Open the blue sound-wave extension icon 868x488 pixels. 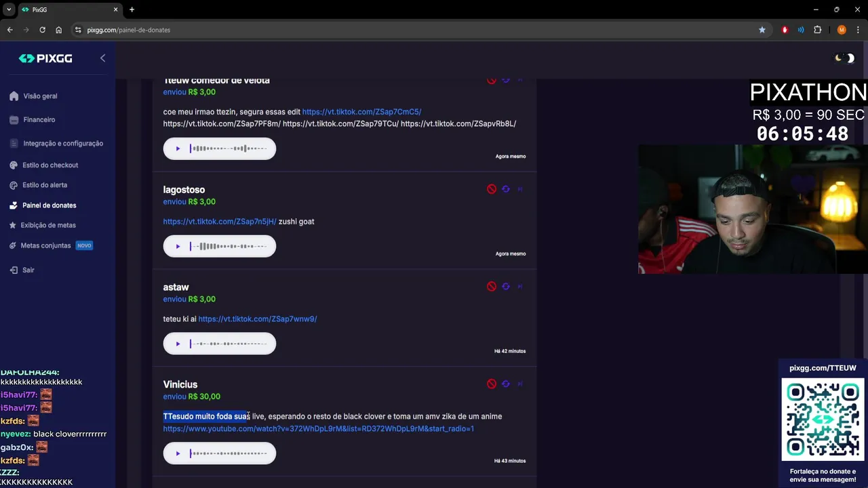[x=801, y=30]
